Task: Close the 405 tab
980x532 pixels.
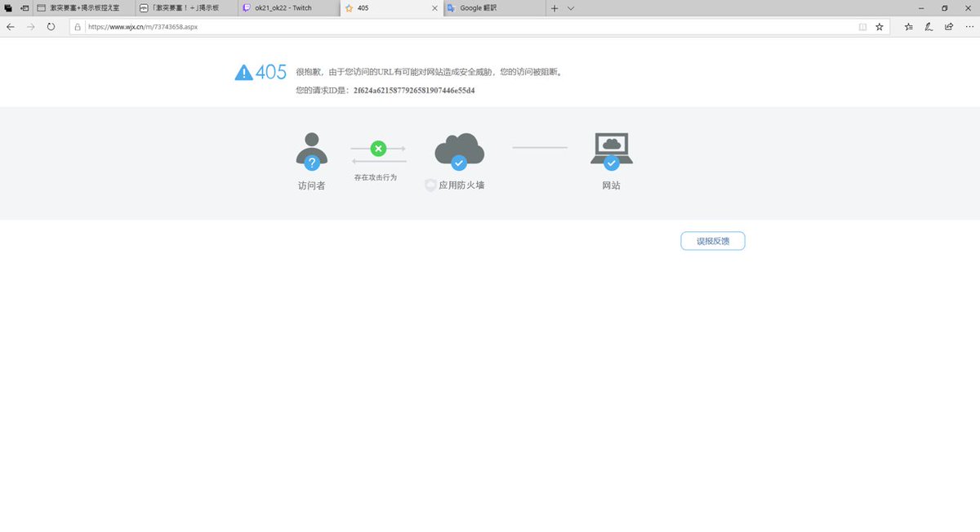Action: [x=434, y=7]
